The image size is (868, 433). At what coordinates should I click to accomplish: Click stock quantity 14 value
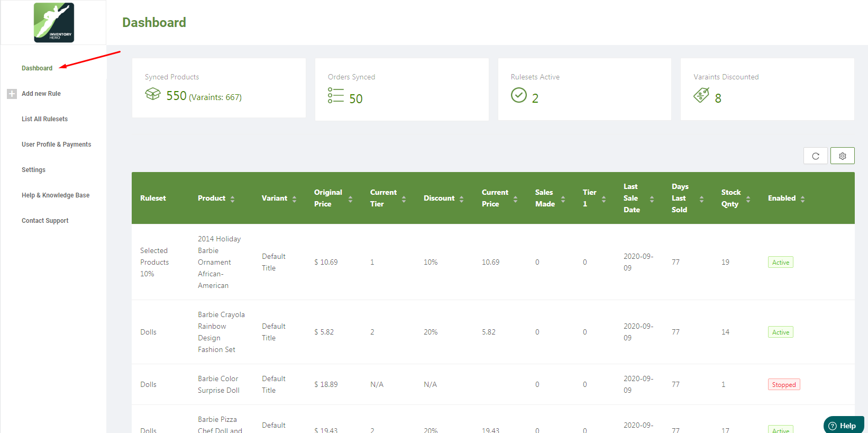[725, 332]
